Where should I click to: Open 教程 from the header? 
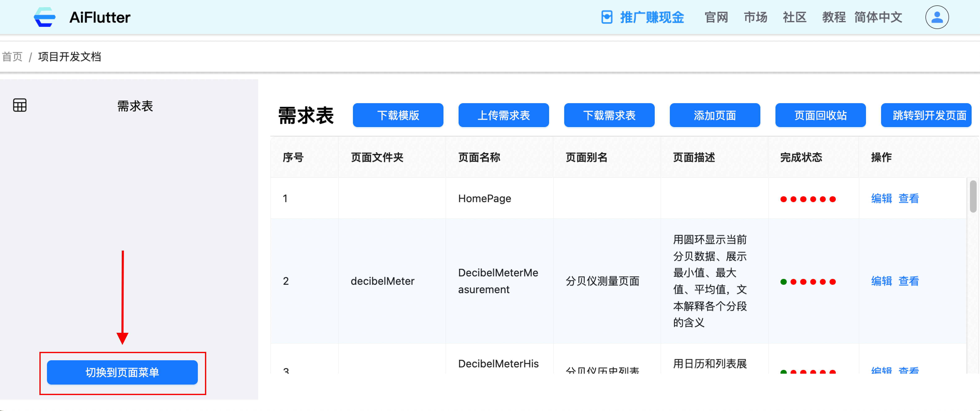coord(834,17)
